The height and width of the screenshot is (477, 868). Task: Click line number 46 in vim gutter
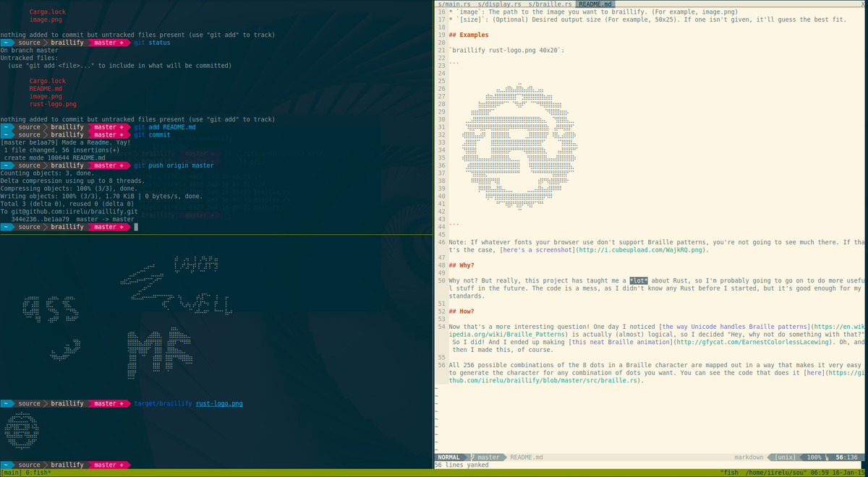click(x=441, y=242)
